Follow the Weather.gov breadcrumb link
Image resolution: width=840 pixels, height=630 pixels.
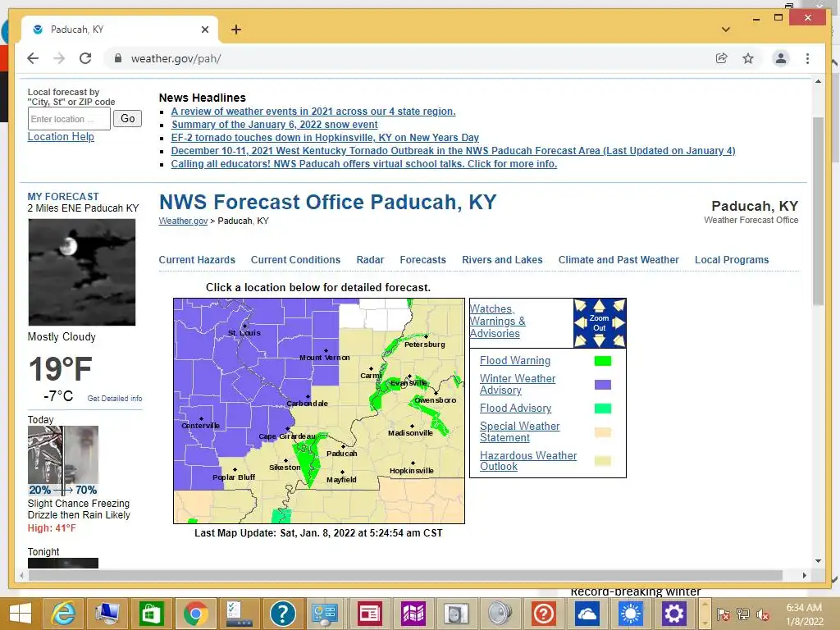click(183, 221)
